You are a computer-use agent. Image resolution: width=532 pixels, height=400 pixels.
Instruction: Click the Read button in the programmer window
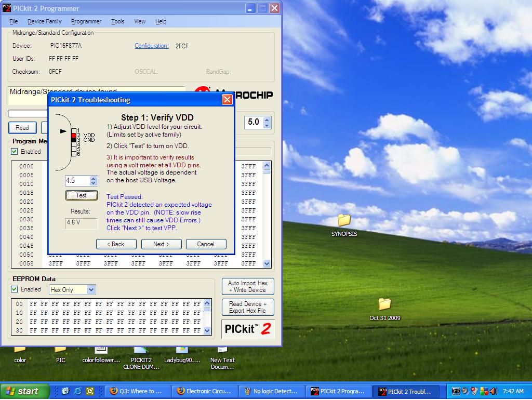click(x=22, y=128)
